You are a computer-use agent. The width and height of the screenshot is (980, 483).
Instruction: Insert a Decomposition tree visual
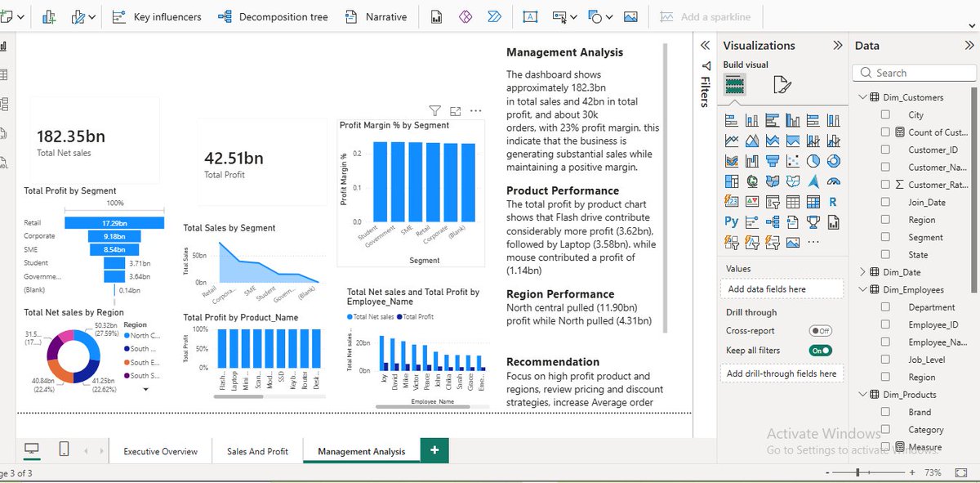coord(273,16)
